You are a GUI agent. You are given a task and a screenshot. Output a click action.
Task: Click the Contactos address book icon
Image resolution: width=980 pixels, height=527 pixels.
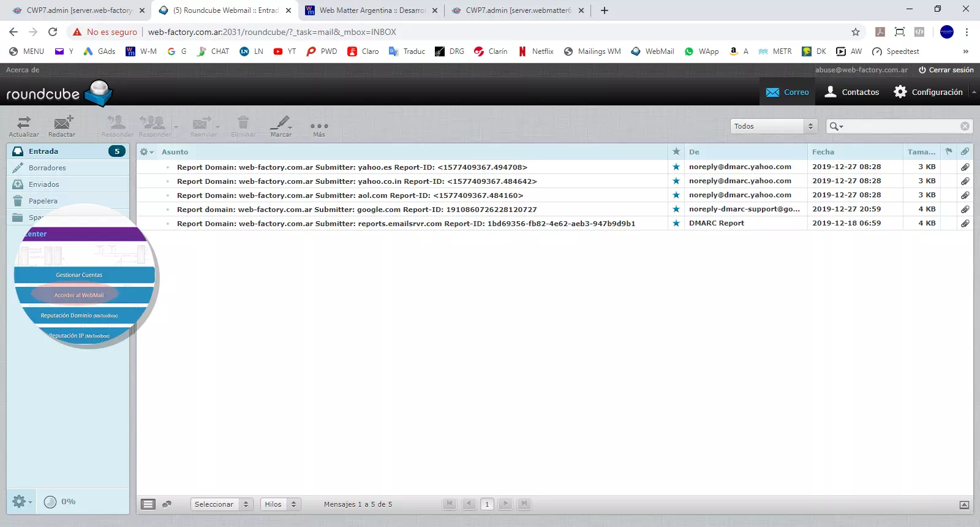point(831,92)
